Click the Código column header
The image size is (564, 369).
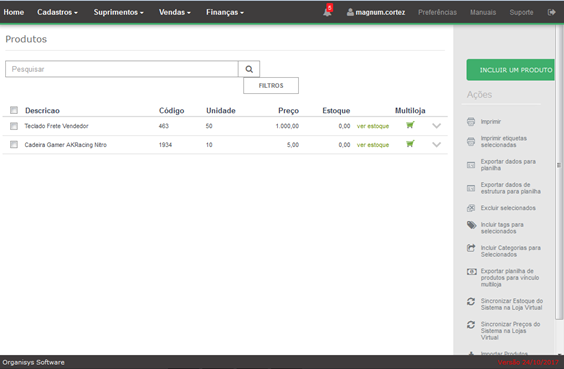171,110
